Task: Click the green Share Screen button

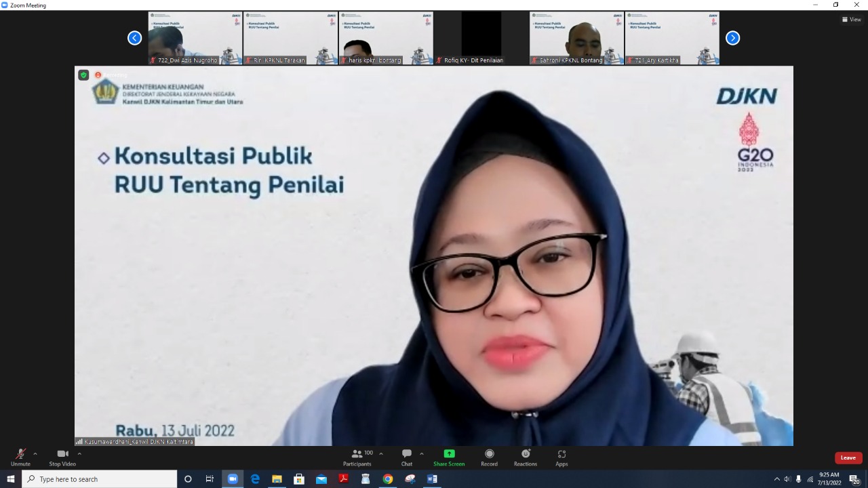Action: click(x=449, y=457)
